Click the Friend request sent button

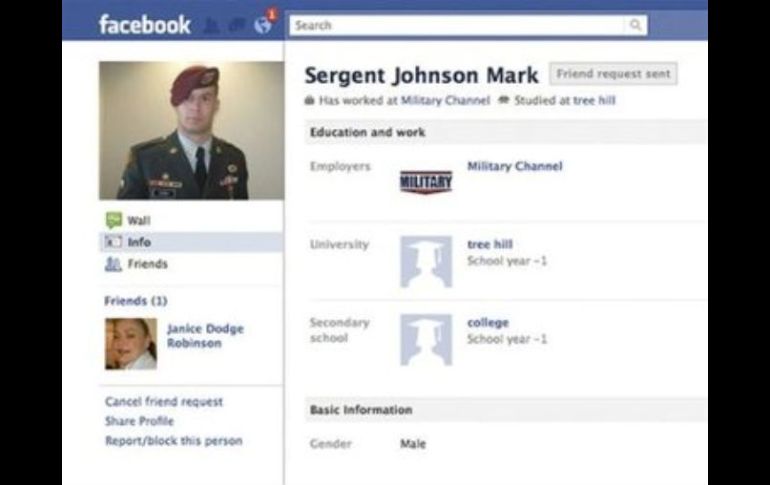(x=613, y=74)
